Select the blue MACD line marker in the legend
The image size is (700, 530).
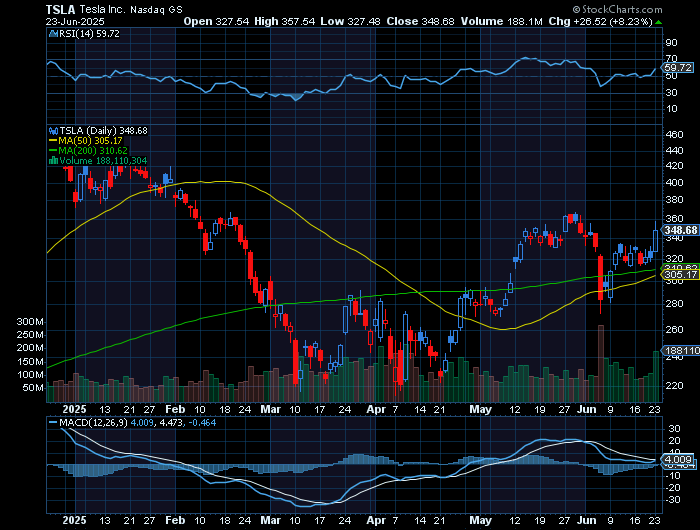point(53,422)
